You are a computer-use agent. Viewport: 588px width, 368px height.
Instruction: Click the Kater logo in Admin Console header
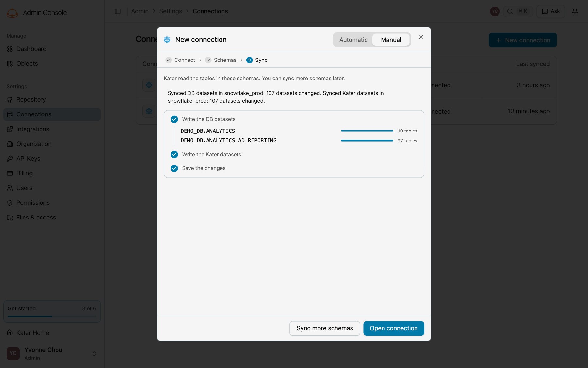pos(12,13)
